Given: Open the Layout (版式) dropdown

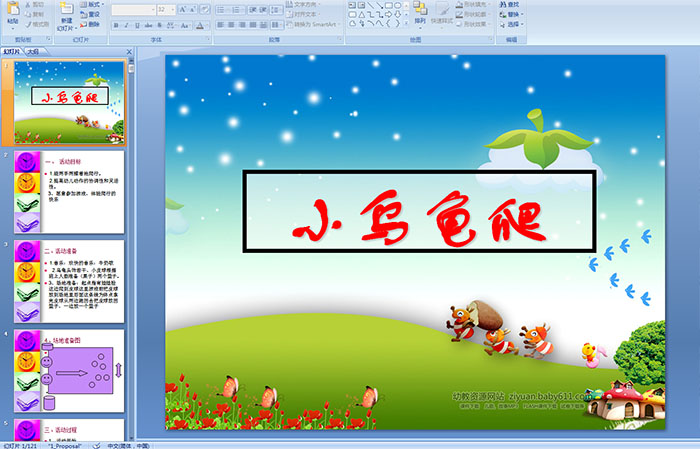Looking at the screenshot, I should coord(92,4).
